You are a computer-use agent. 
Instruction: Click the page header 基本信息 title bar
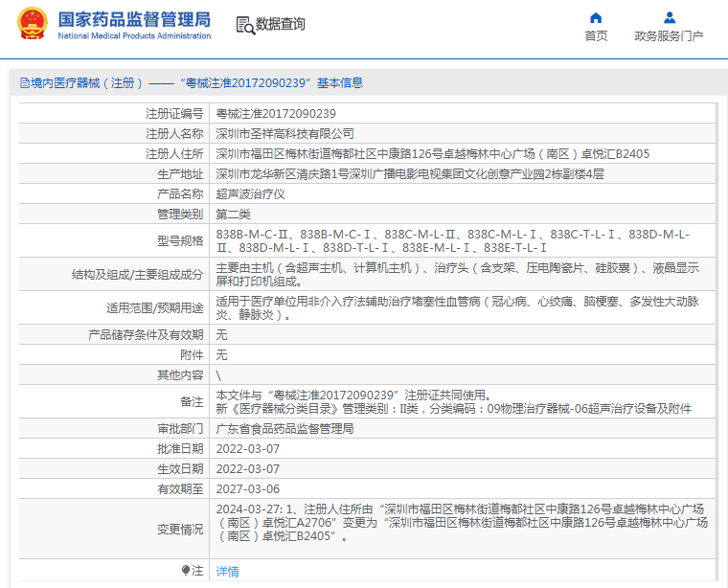(192, 83)
